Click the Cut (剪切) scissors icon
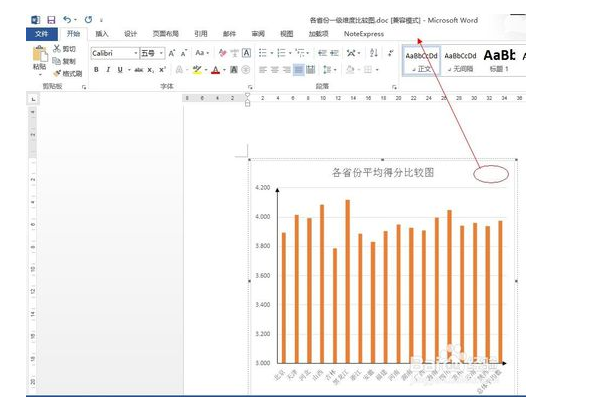The image size is (603, 407). (x=57, y=48)
